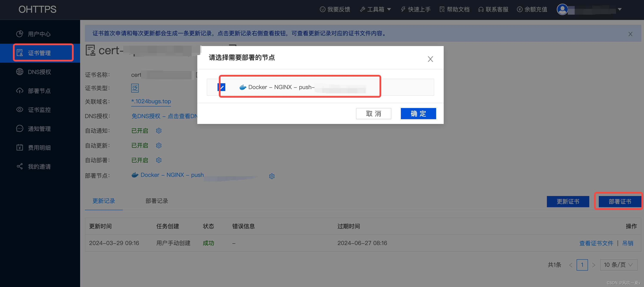Close the node selection dialog
The width and height of the screenshot is (644, 287).
pos(430,59)
